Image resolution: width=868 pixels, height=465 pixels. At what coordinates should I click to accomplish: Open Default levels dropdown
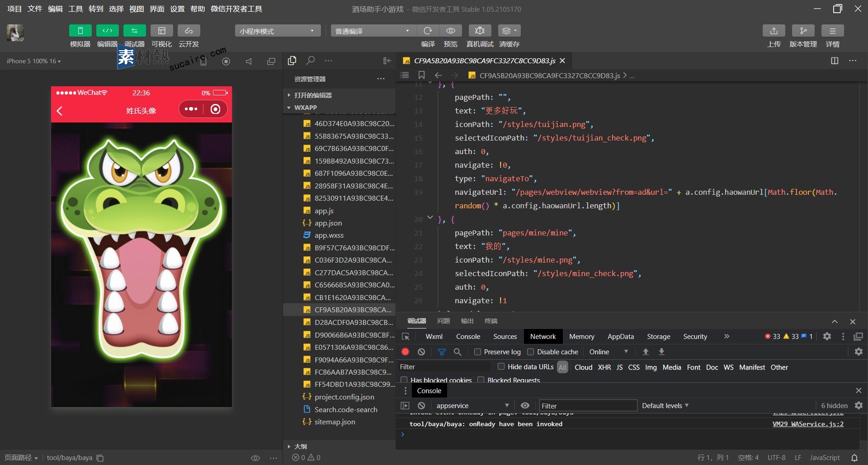click(x=665, y=406)
